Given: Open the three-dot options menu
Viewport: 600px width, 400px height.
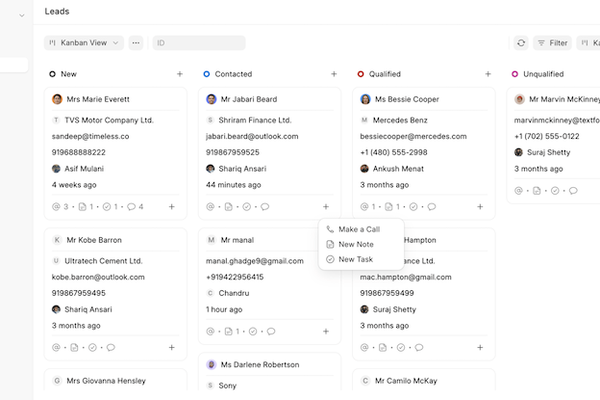Looking at the screenshot, I should (136, 43).
